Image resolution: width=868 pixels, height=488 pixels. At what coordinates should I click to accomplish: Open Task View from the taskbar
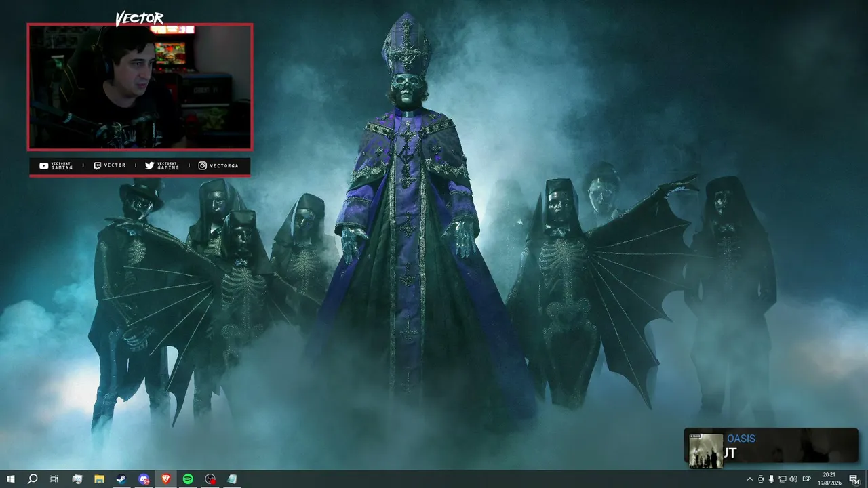tap(54, 479)
